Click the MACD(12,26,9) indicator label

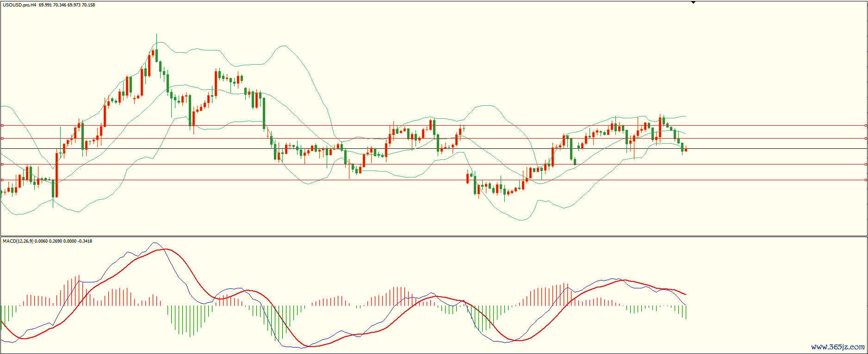[x=18, y=241]
